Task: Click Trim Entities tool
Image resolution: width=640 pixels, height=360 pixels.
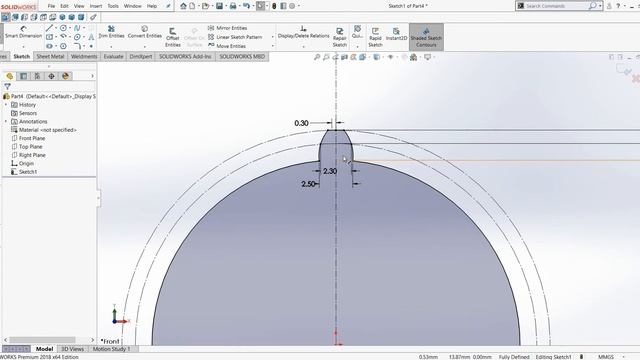Action: 111,32
